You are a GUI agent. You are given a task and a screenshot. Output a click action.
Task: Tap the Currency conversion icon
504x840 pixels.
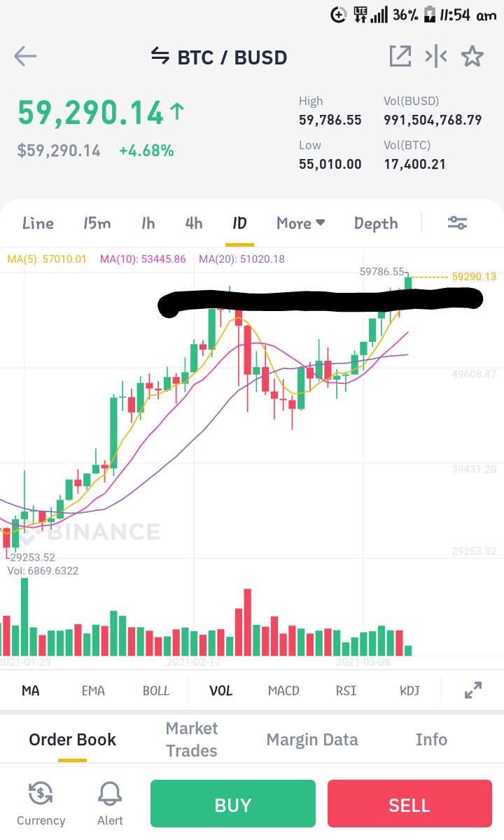[x=41, y=793]
